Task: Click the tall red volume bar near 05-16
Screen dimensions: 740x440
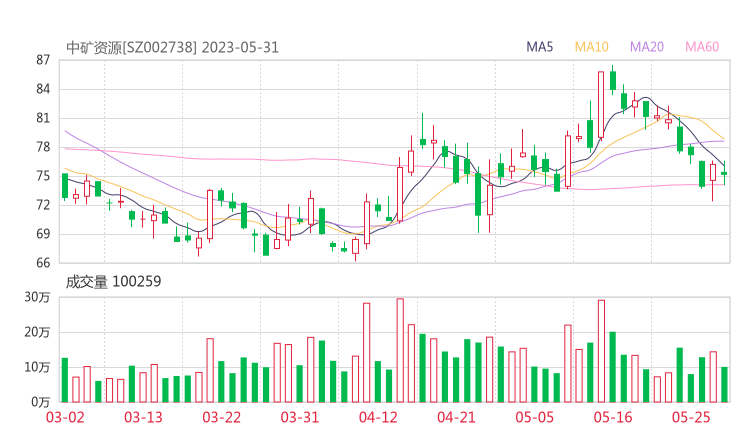Action: (601, 351)
